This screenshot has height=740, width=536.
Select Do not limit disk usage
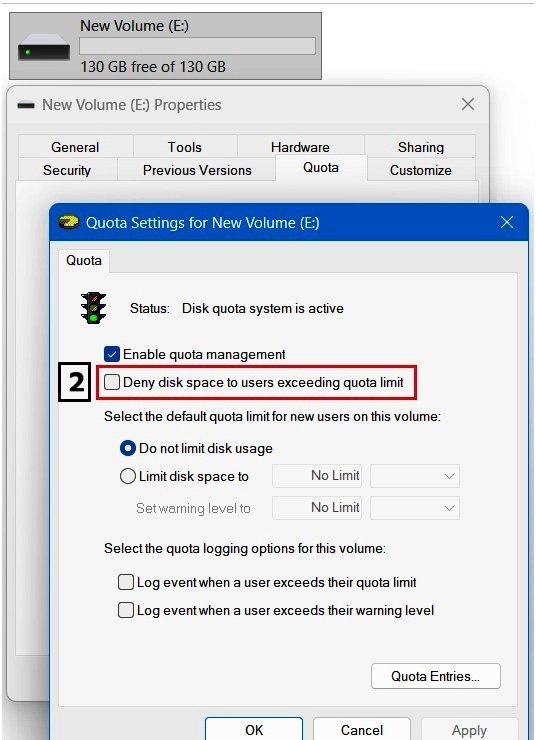pyautogui.click(x=127, y=448)
